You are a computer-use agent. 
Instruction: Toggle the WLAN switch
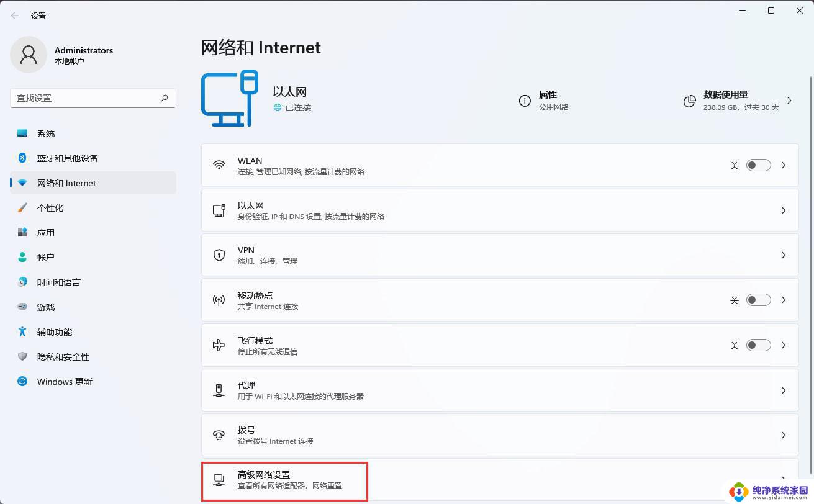(x=757, y=165)
